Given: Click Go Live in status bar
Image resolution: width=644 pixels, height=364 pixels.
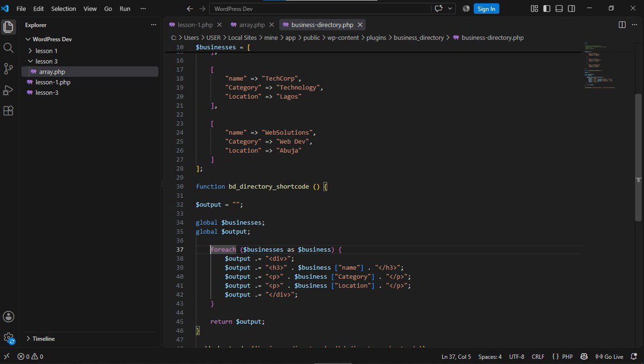Looking at the screenshot, I should [x=609, y=356].
